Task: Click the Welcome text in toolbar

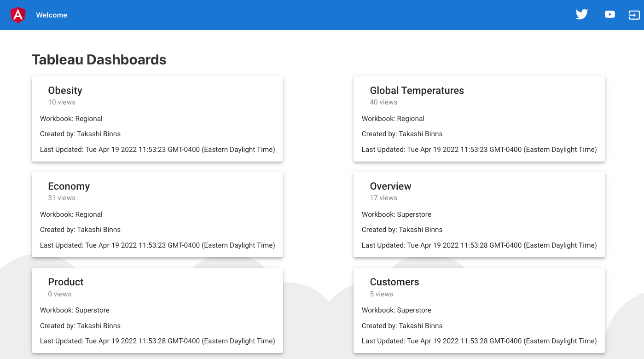Action: (52, 15)
